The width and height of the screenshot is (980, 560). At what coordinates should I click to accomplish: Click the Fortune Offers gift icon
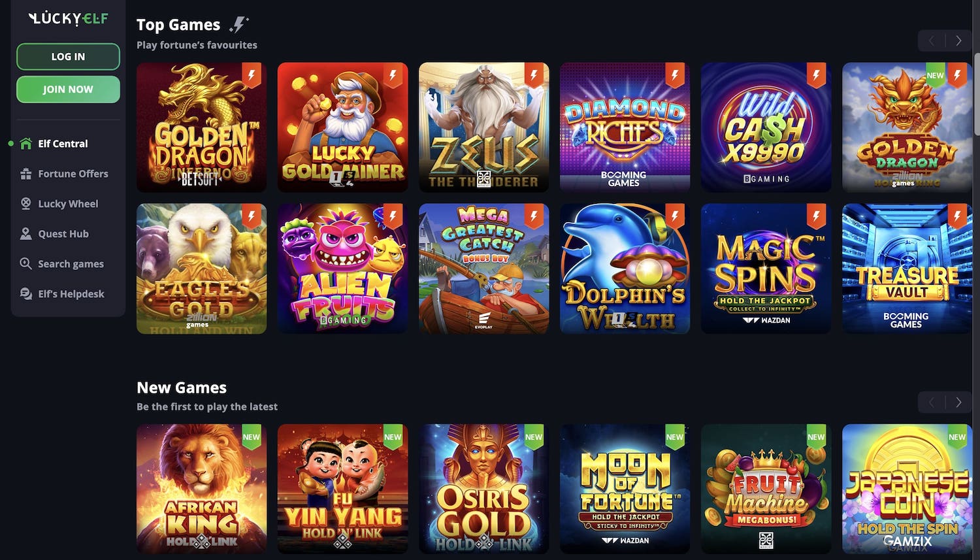pos(26,174)
